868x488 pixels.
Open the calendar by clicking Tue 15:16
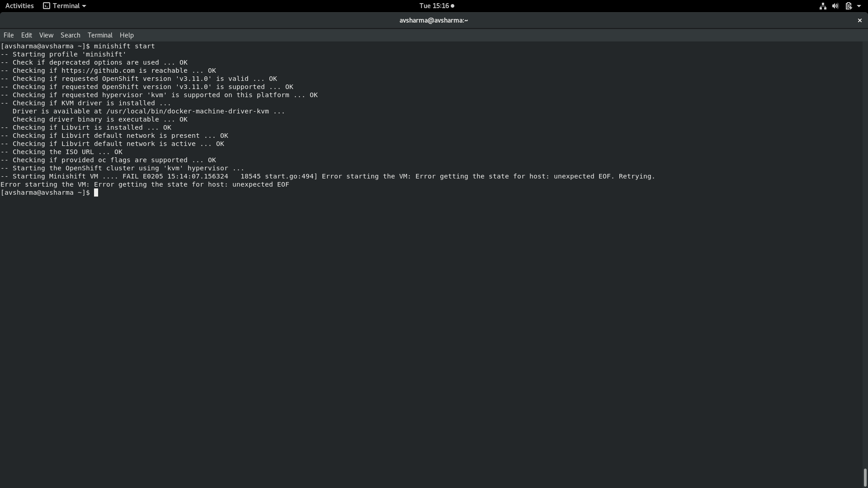(x=433, y=6)
